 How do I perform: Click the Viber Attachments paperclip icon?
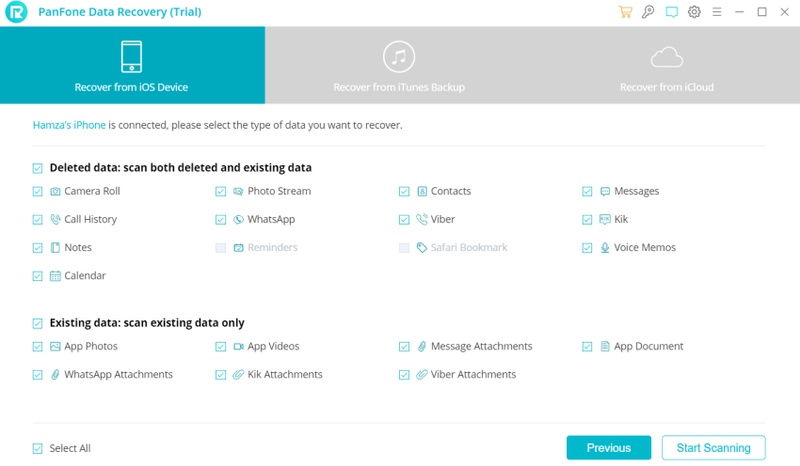click(x=421, y=375)
